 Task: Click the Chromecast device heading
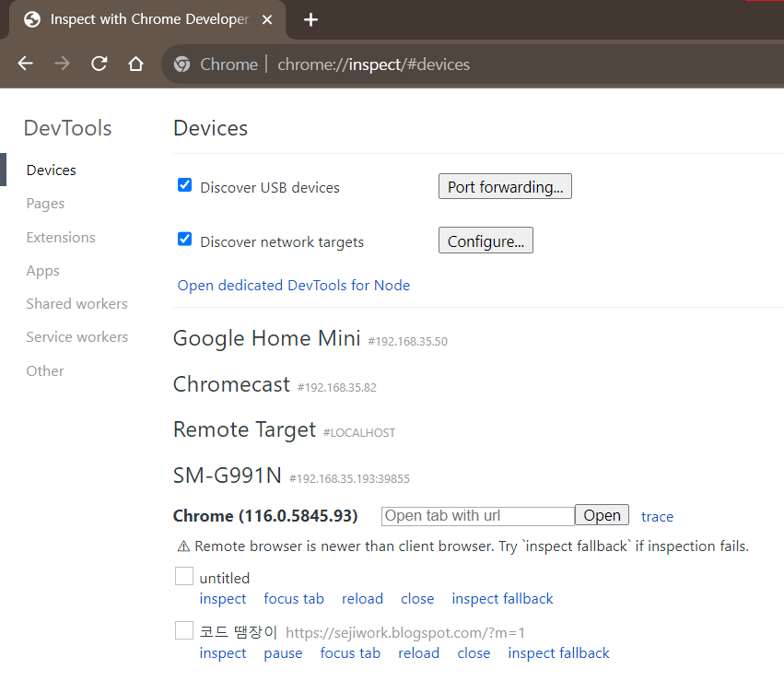231,384
